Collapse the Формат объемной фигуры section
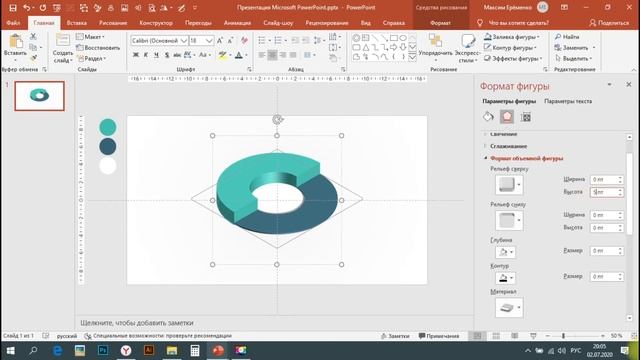The width and height of the screenshot is (640, 360). click(x=523, y=158)
